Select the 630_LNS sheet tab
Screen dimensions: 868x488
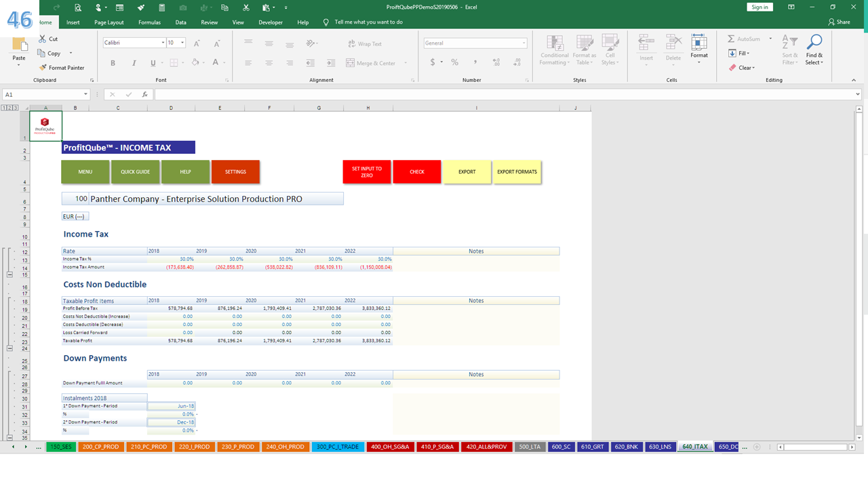tap(660, 447)
